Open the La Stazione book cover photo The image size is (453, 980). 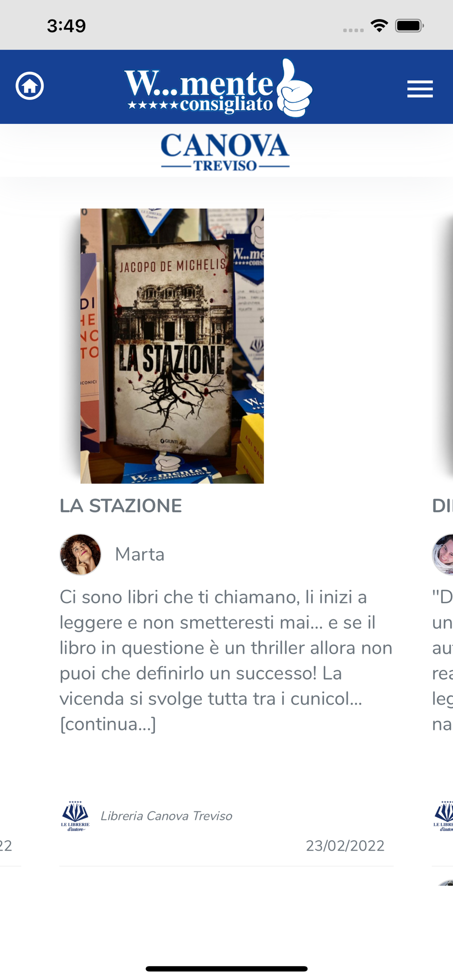pyautogui.click(x=172, y=346)
